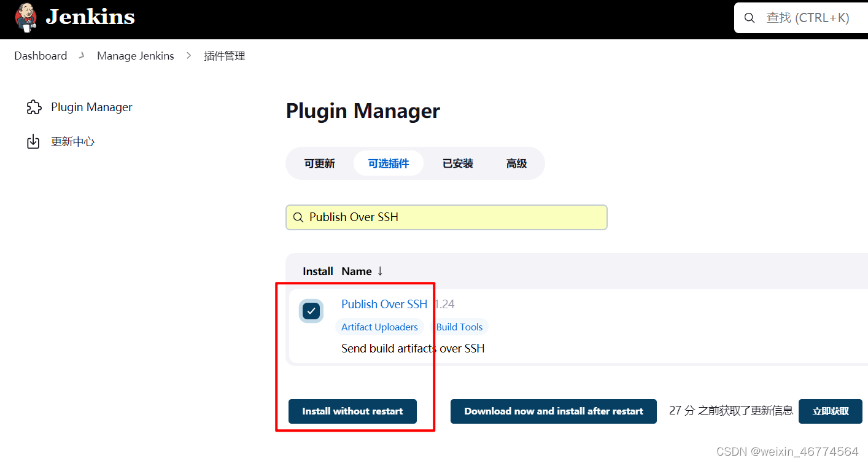Click the download icon beside 更新中心
This screenshot has width=868, height=463.
click(x=33, y=142)
